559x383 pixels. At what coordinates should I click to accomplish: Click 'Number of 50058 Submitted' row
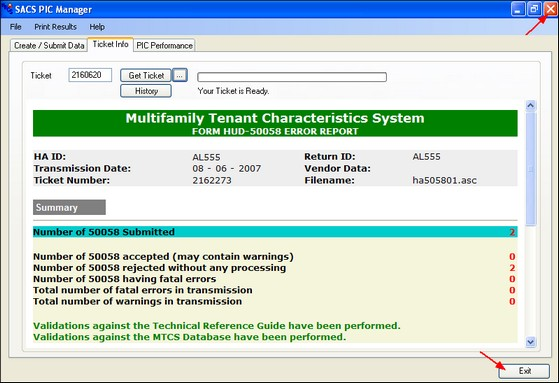(275, 232)
